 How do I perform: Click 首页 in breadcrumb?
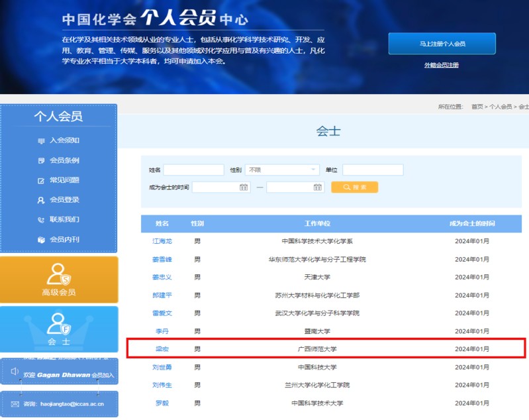(x=477, y=107)
